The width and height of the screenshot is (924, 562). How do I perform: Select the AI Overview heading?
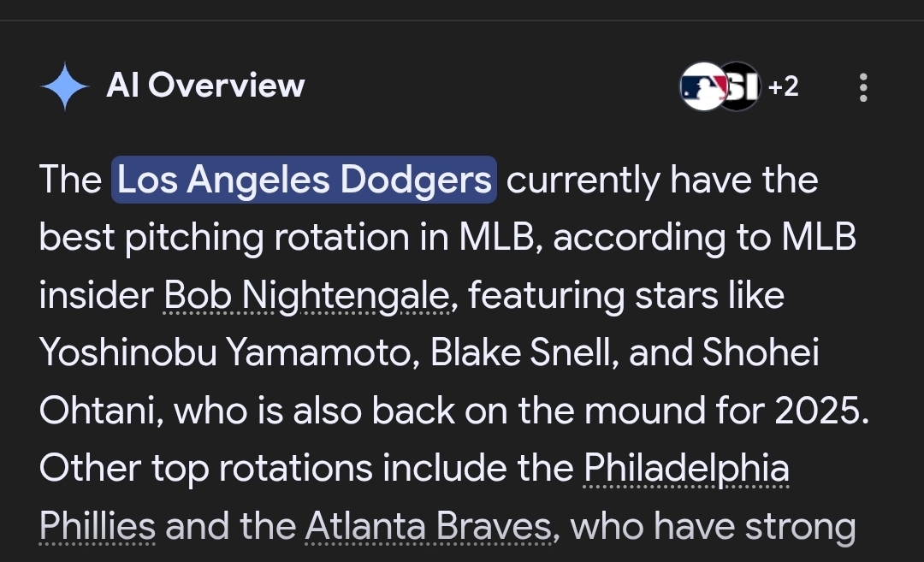[205, 86]
